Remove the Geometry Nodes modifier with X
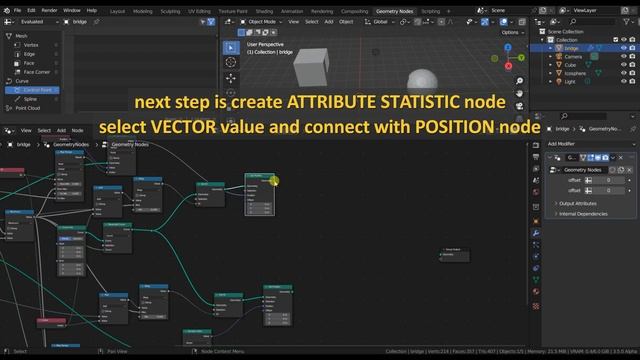The image size is (640, 360). pos(621,158)
